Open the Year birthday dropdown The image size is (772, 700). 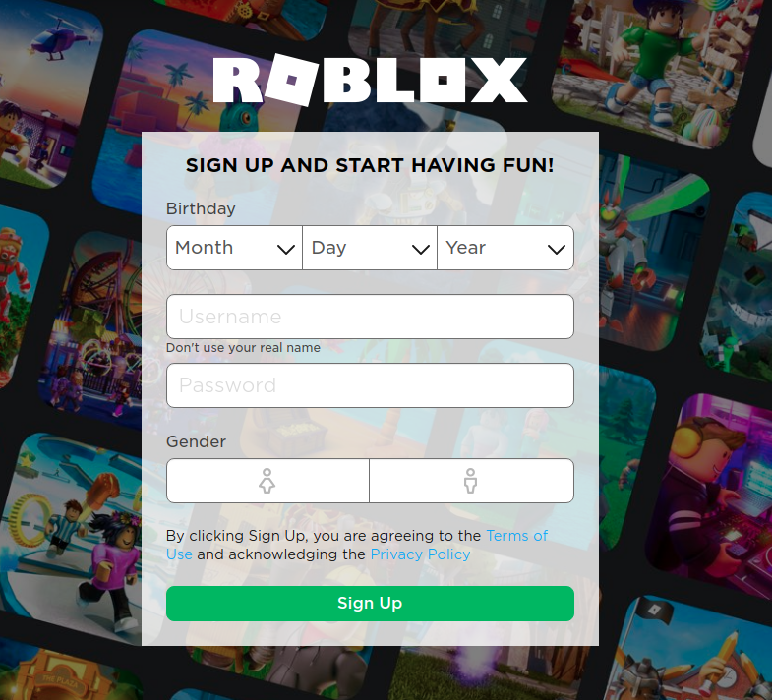coord(505,248)
